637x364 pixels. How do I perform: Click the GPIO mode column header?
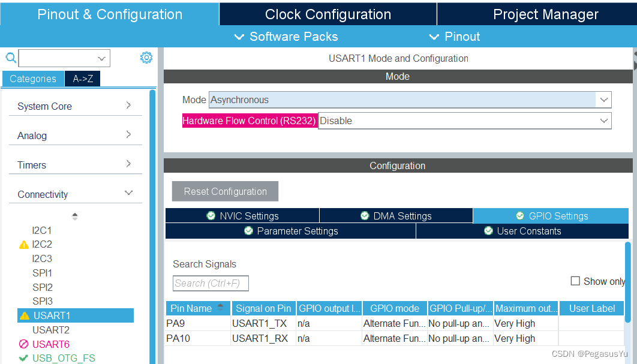click(395, 308)
